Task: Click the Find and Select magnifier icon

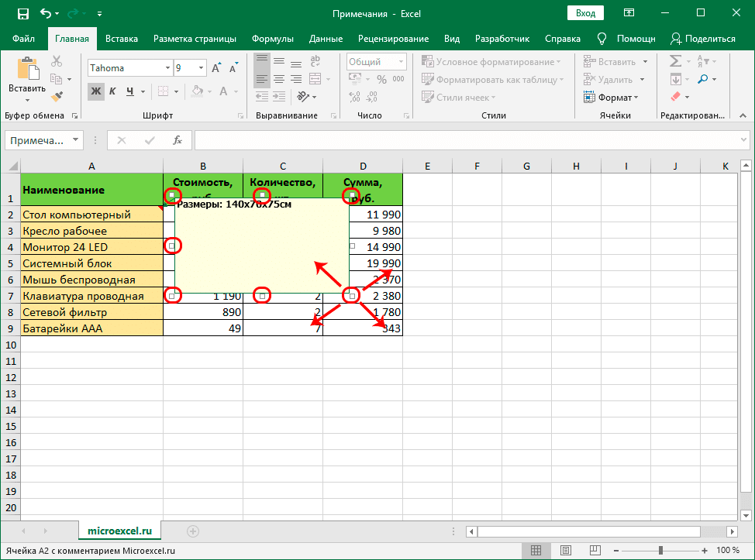Action: click(x=702, y=79)
